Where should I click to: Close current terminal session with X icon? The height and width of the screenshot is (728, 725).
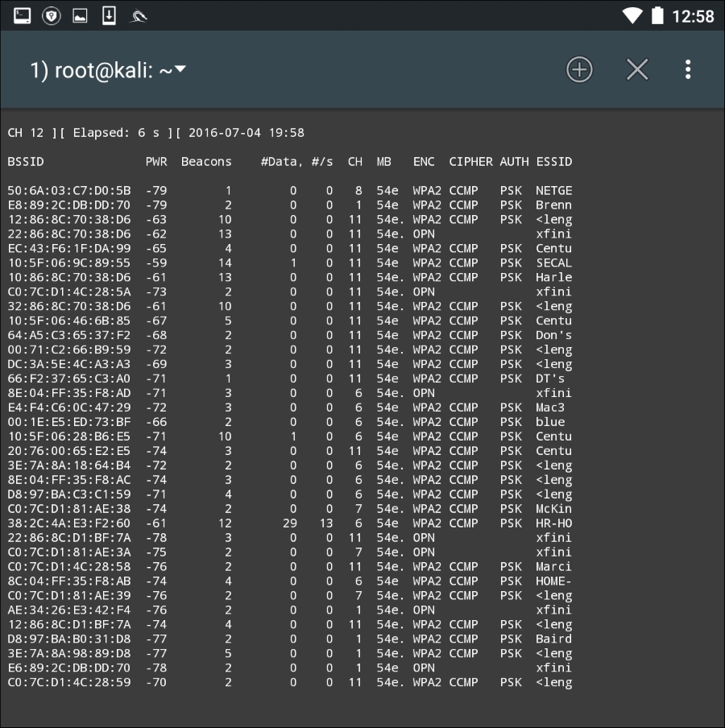click(637, 70)
